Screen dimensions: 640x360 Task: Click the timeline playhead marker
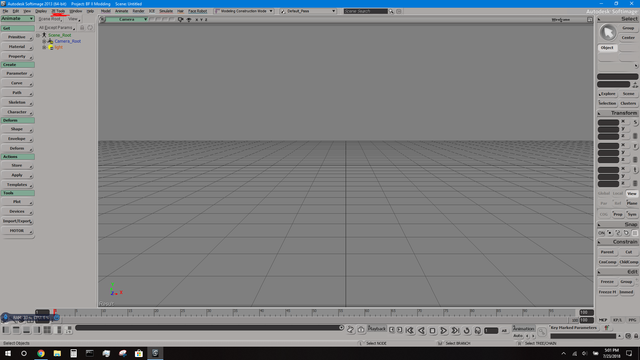[x=55, y=312]
